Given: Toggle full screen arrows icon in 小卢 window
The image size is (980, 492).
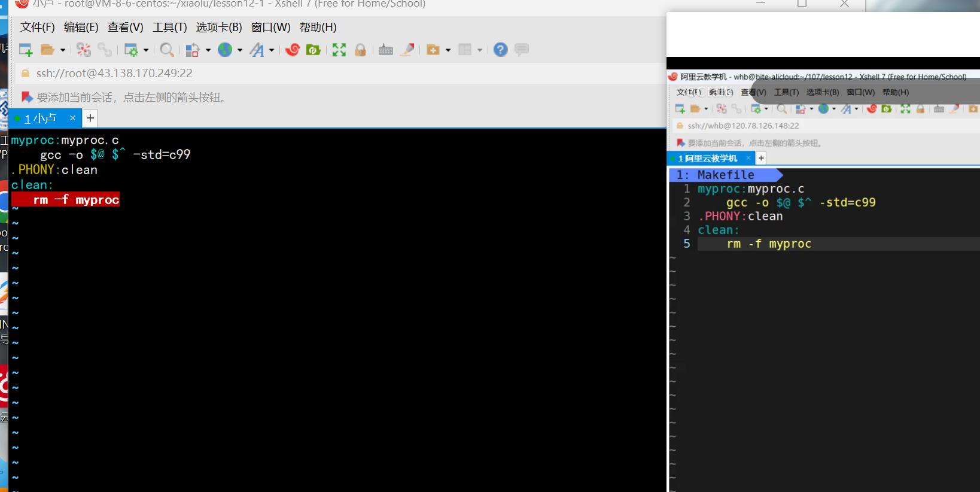Looking at the screenshot, I should pos(339,50).
